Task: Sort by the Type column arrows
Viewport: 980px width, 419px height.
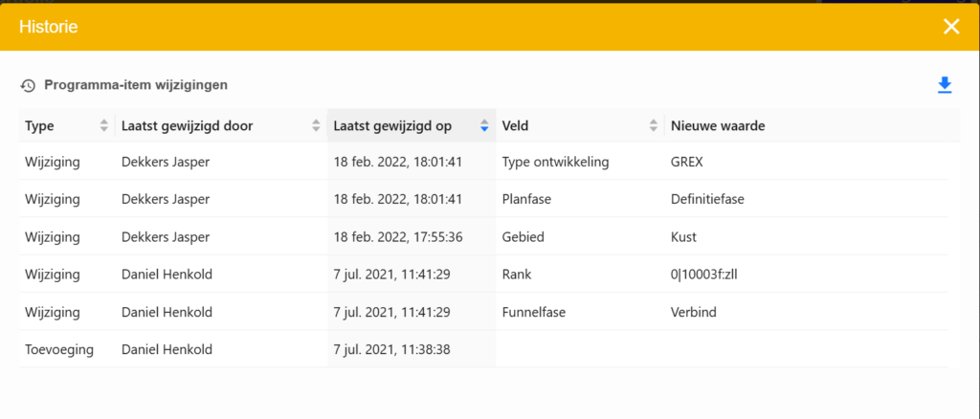Action: click(x=104, y=126)
